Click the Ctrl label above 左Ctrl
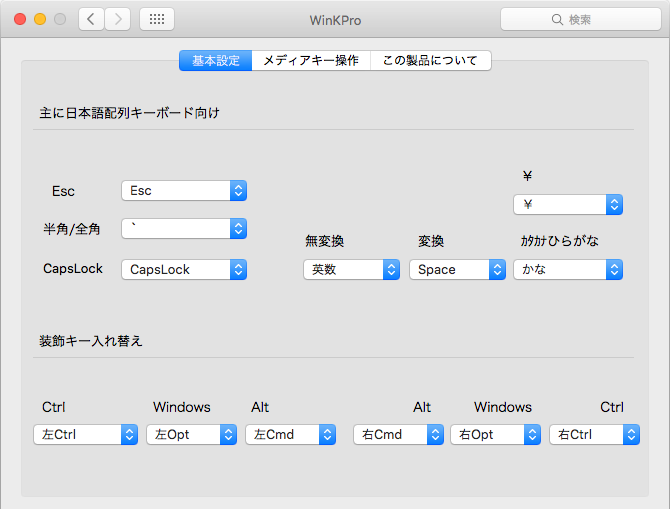Viewport: 670px width, 509px height. pos(54,407)
